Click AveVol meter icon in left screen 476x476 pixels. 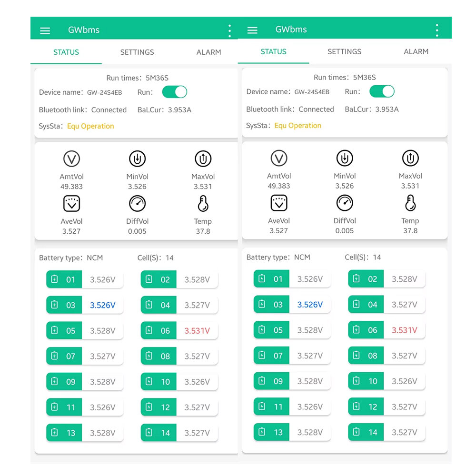[x=72, y=203]
